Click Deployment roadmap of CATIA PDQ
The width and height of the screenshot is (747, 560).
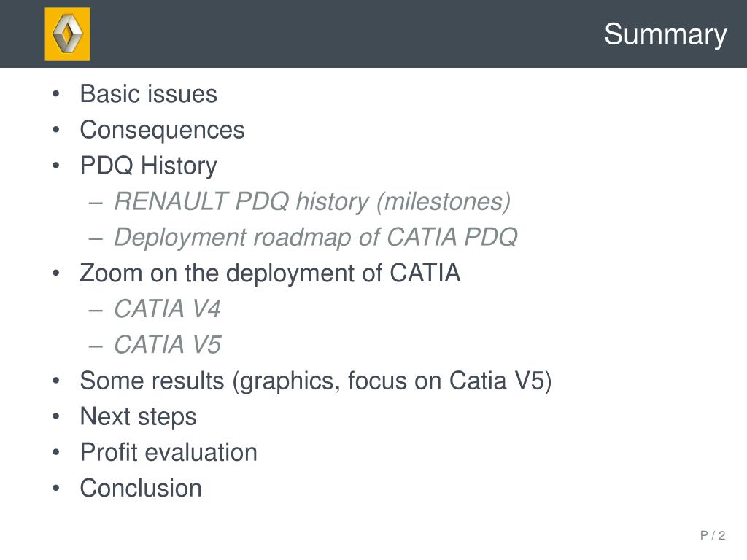[x=316, y=237]
